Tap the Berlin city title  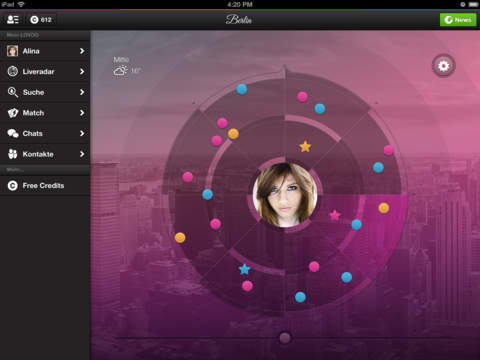coord(239,20)
